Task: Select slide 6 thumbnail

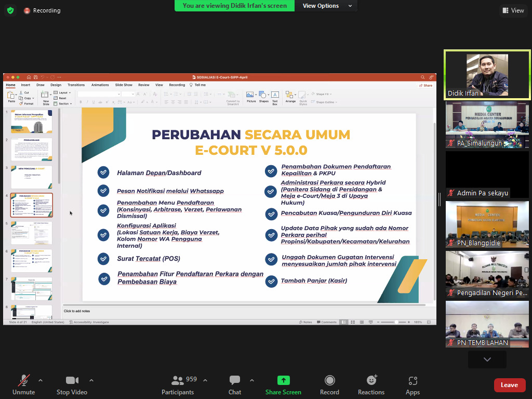Action: [x=32, y=261]
